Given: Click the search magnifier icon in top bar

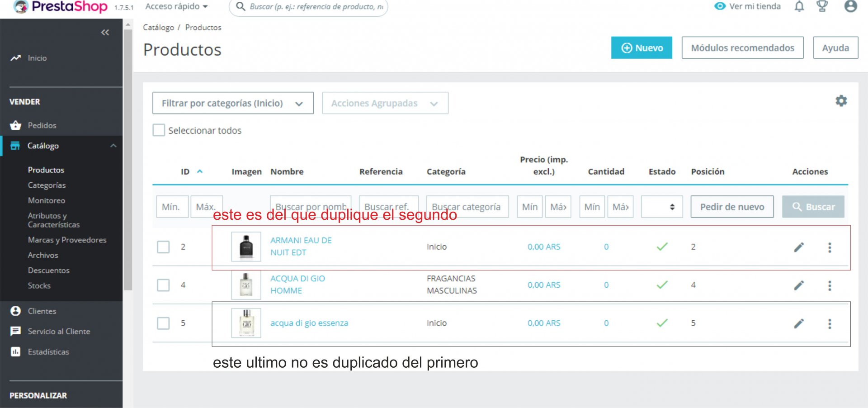Looking at the screenshot, I should point(241,7).
